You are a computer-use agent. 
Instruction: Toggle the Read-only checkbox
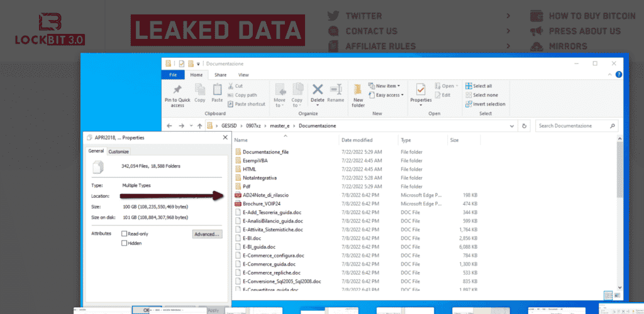pyautogui.click(x=125, y=234)
